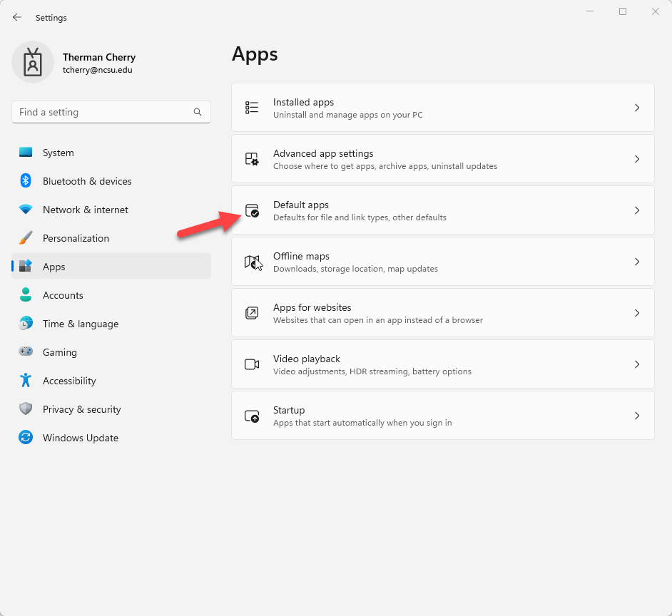
Task: Open Bluetooth & devices category
Action: (x=86, y=181)
